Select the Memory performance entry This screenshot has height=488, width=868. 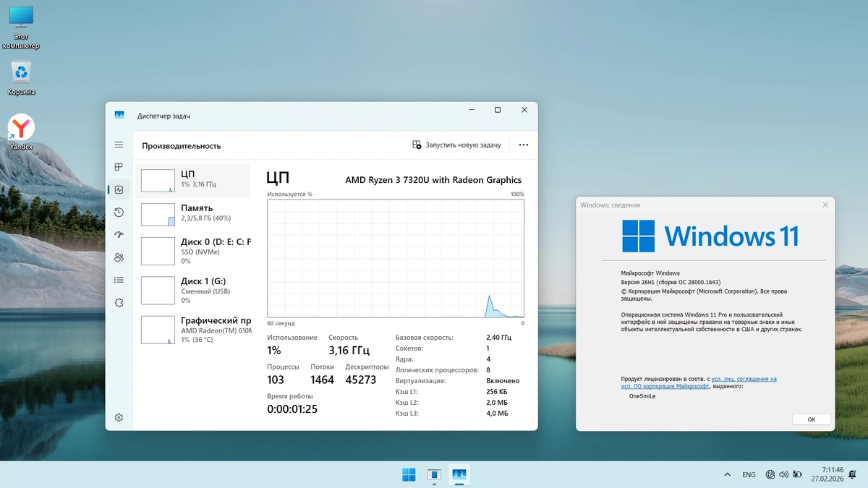point(193,214)
